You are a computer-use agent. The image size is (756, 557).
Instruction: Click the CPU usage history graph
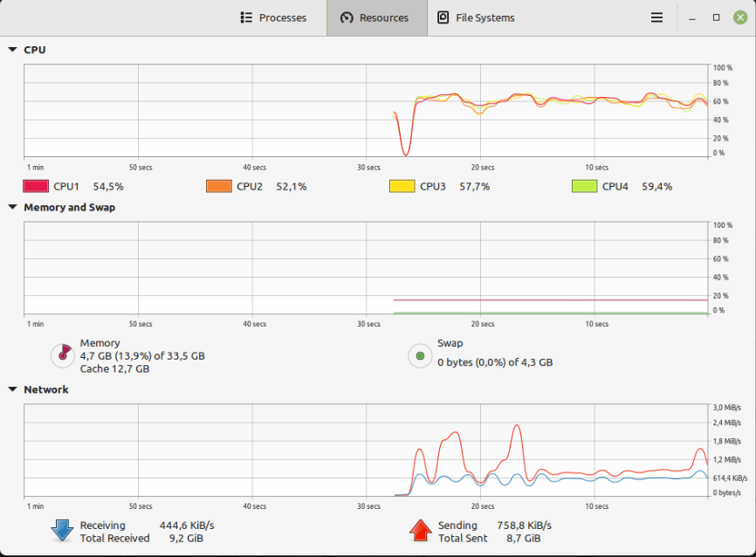[x=366, y=111]
